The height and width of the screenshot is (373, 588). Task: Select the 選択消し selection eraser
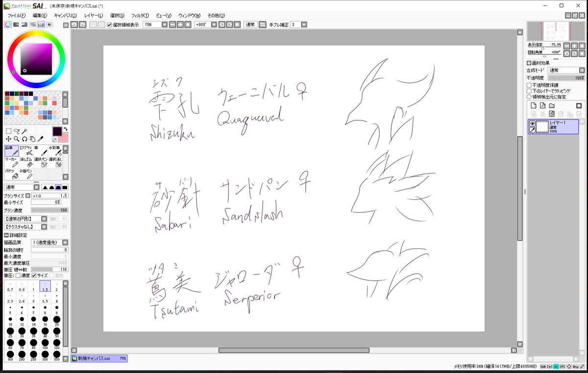(56, 162)
